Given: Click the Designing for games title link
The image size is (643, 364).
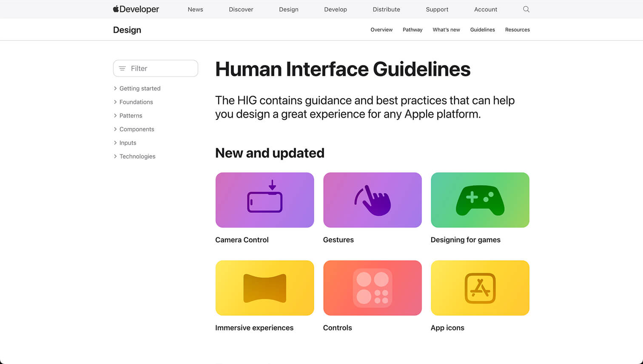Looking at the screenshot, I should (x=466, y=240).
